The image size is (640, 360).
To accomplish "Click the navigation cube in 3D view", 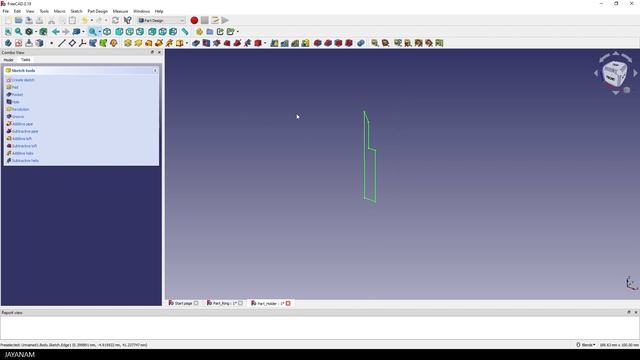I will 614,74.
